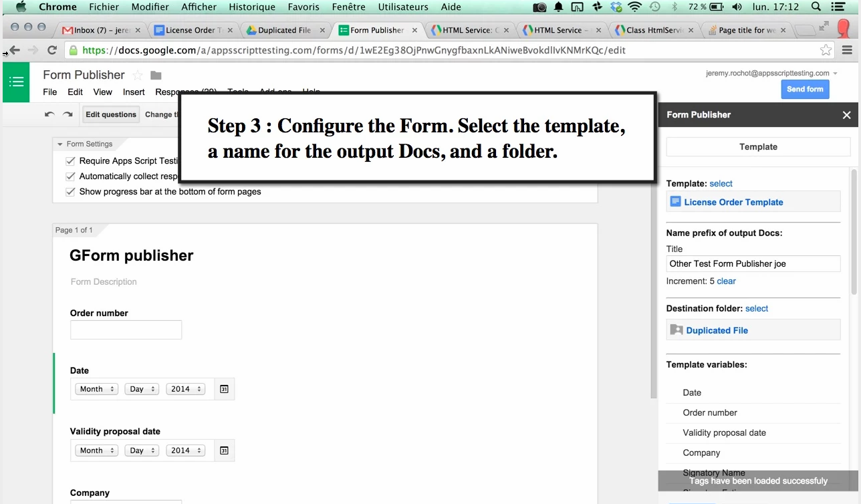Open the Chrome hamburger menu
This screenshot has width=861, height=504.
click(847, 50)
